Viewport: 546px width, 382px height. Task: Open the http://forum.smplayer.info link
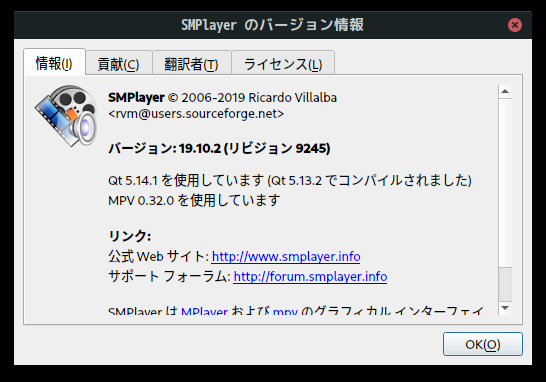tap(310, 276)
